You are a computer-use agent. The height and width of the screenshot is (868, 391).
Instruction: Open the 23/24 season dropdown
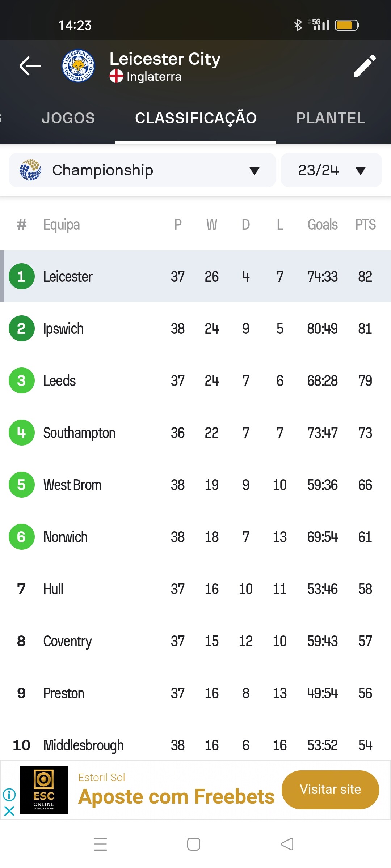(x=331, y=170)
